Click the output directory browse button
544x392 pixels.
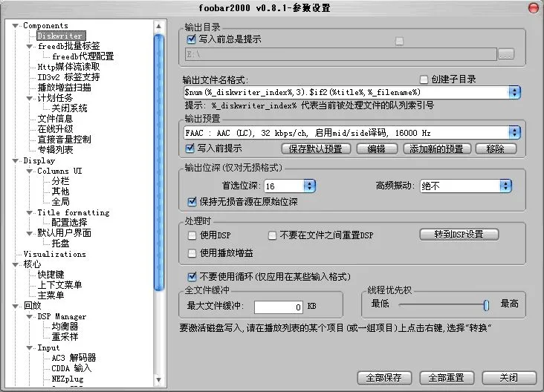point(506,54)
